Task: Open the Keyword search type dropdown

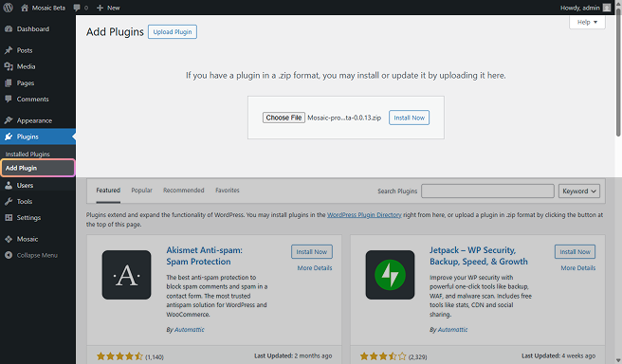Action: [579, 191]
